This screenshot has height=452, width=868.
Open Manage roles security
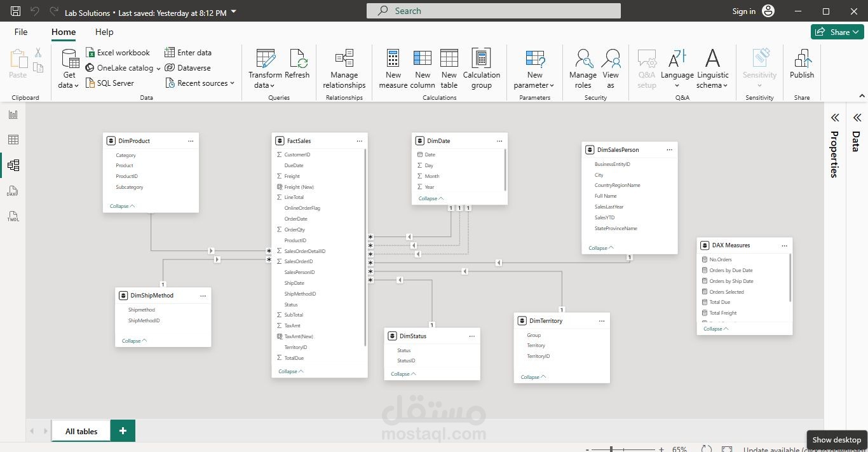(x=583, y=69)
